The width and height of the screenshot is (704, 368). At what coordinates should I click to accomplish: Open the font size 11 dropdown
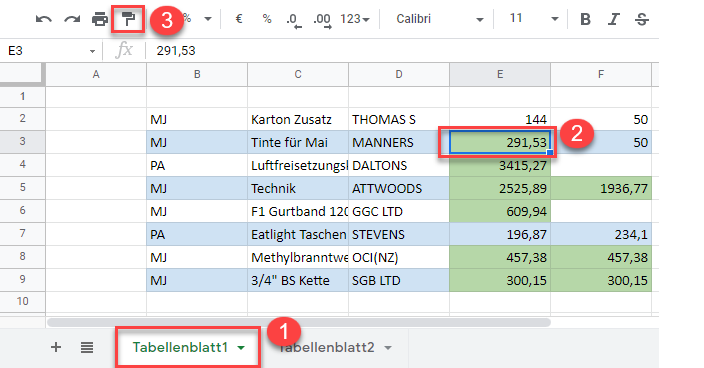coord(533,19)
